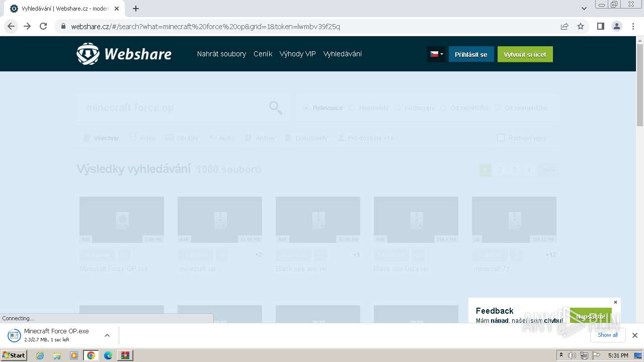Filter results by Dokumenty
644x362 pixels.
point(306,138)
